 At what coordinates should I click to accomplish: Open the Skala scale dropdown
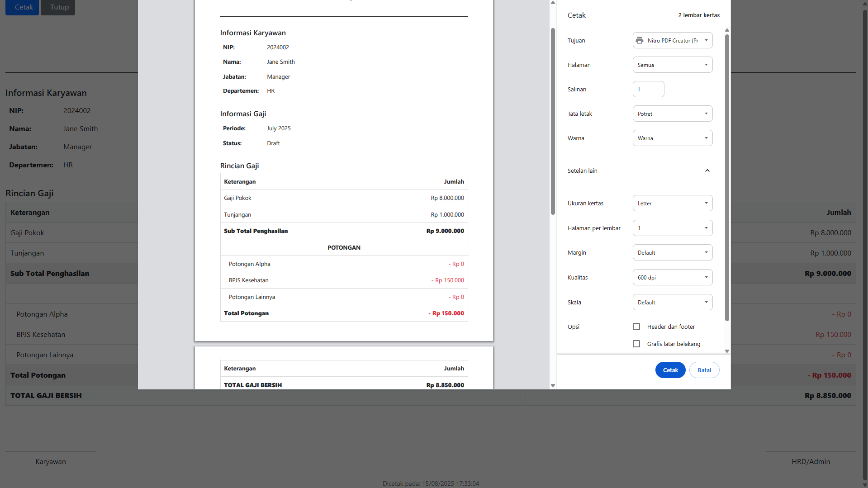[x=673, y=302]
